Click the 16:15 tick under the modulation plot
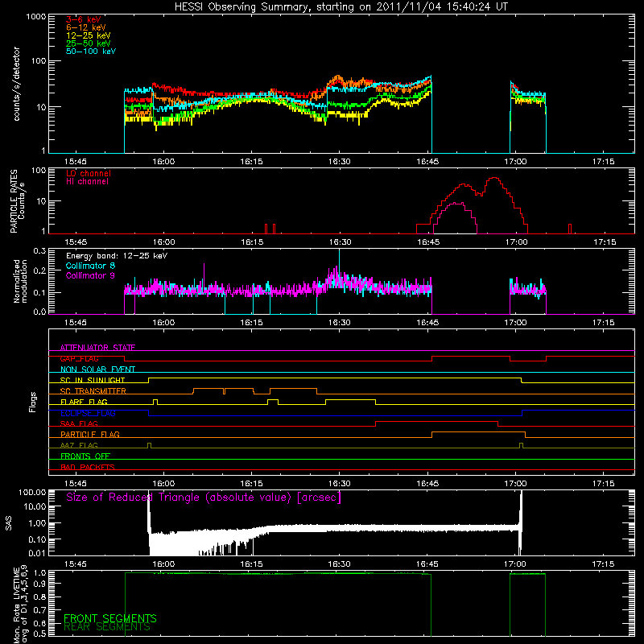The width and height of the screenshot is (644, 644). coord(251,323)
